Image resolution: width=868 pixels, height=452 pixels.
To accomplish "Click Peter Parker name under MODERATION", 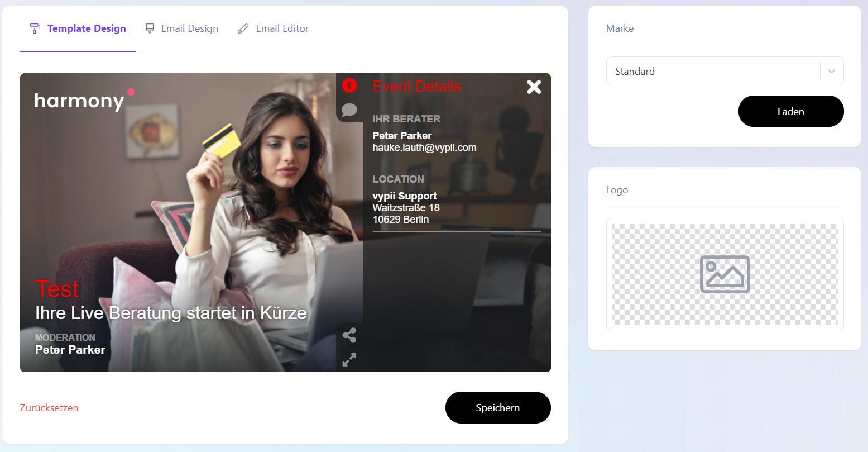I will click(x=70, y=350).
